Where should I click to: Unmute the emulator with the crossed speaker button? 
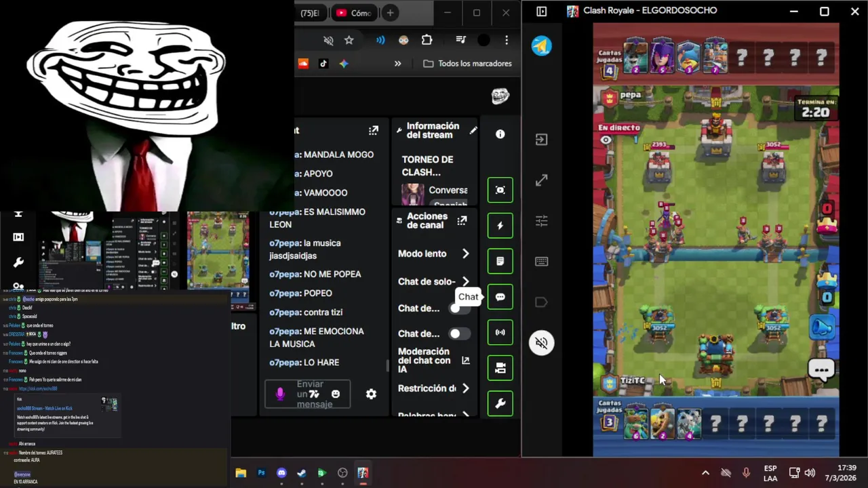pos(541,343)
